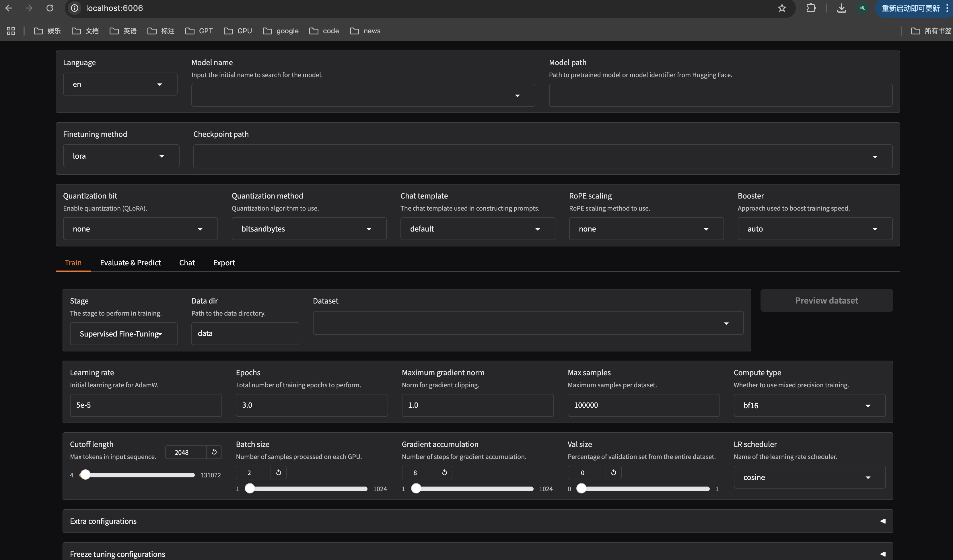This screenshot has width=953, height=560.
Task: Switch to the Export tab
Action: pyautogui.click(x=224, y=262)
